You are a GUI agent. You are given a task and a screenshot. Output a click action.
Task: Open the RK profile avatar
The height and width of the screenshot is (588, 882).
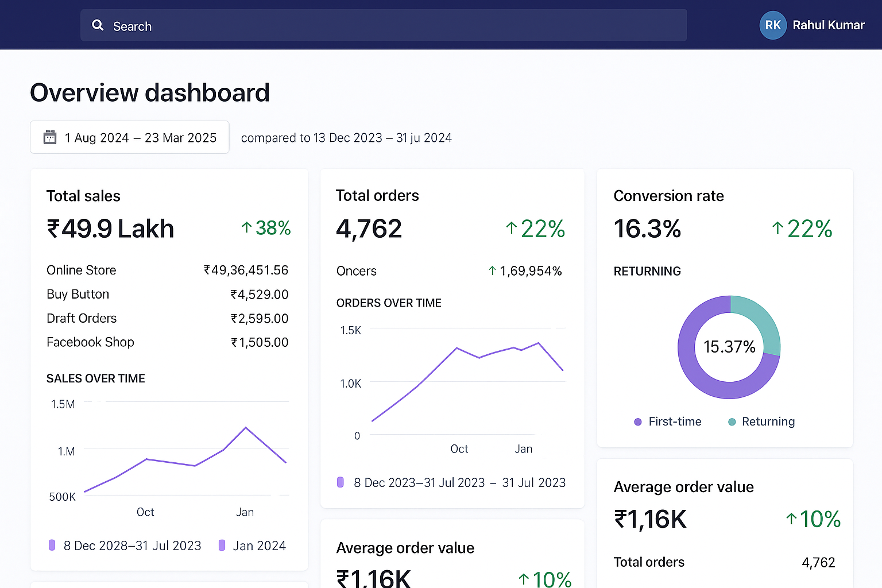[x=772, y=25]
